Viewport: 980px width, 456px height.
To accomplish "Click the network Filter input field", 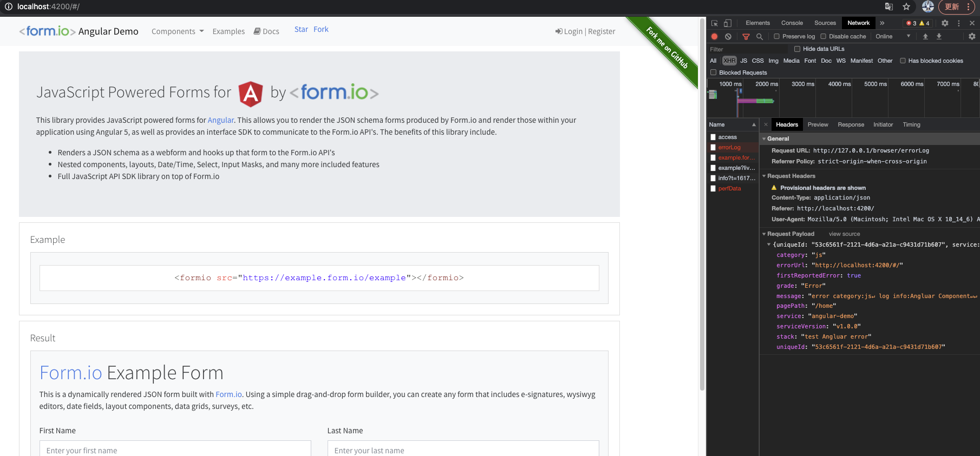I will click(x=748, y=49).
